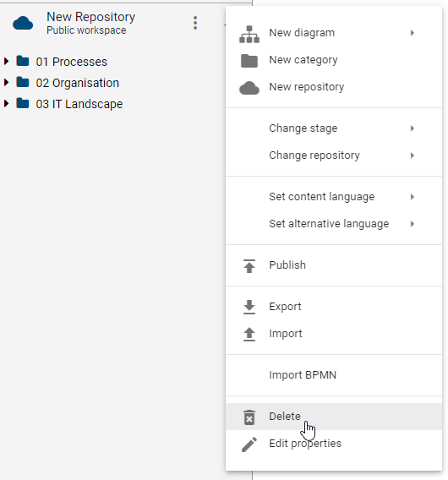
Task: Select the 01 Processes category label
Action: 72,62
